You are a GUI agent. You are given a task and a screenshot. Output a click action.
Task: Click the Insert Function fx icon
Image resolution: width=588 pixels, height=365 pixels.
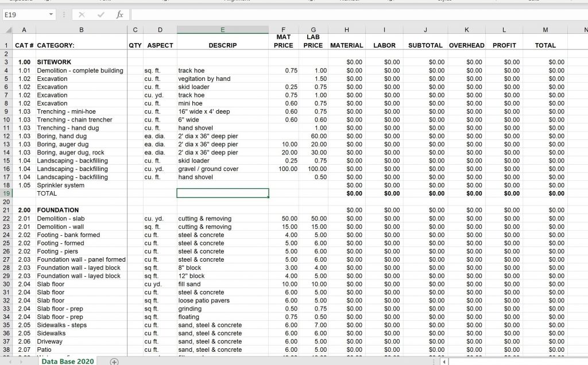click(119, 14)
